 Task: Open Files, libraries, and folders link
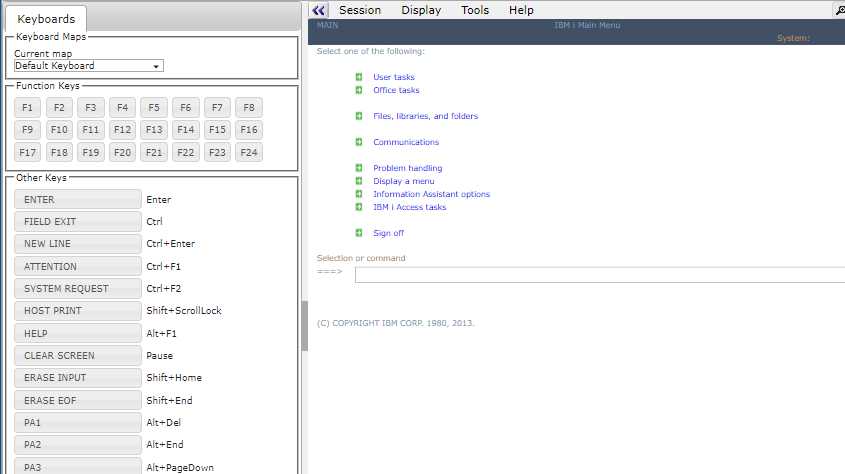(426, 116)
